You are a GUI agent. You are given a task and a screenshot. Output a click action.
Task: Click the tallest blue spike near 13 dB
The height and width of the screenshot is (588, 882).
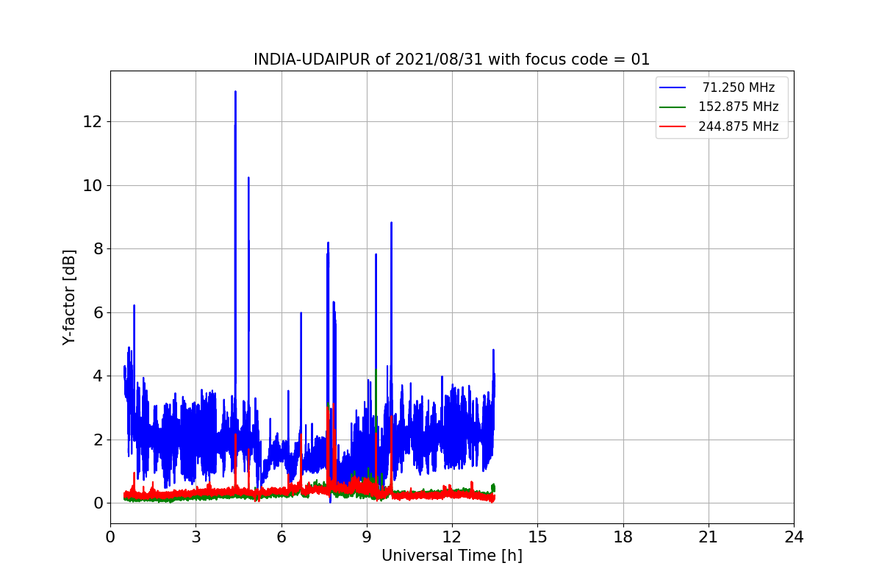pos(235,93)
